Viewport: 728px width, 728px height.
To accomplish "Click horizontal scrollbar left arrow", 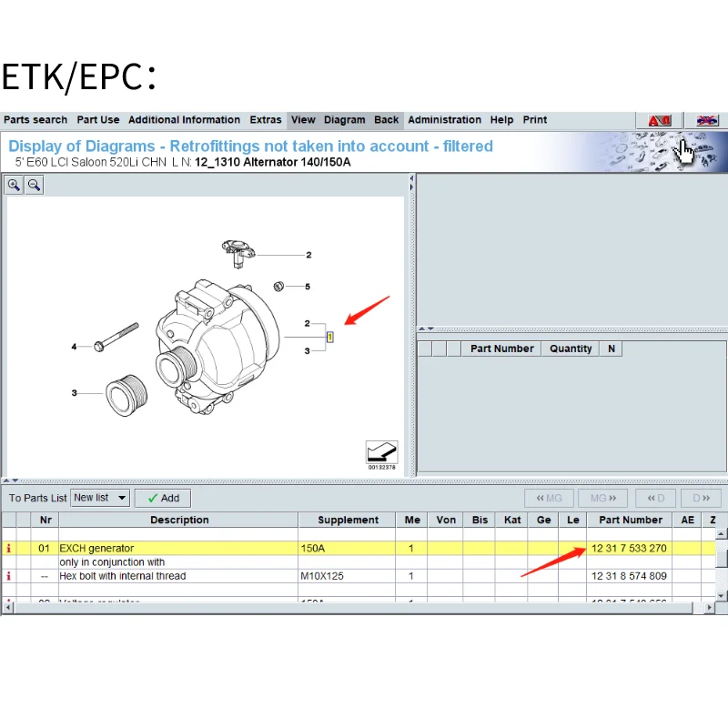I will [x=8, y=607].
